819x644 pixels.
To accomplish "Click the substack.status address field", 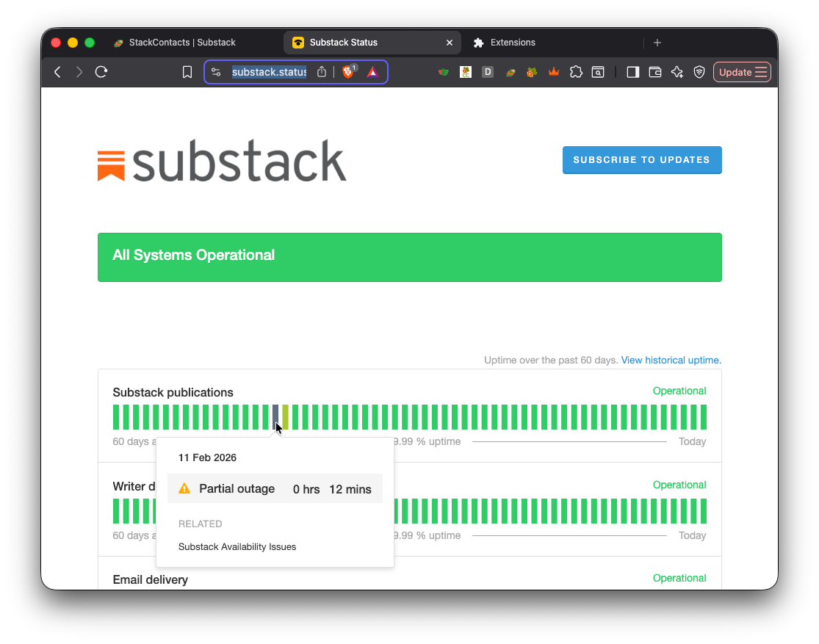I will (269, 72).
